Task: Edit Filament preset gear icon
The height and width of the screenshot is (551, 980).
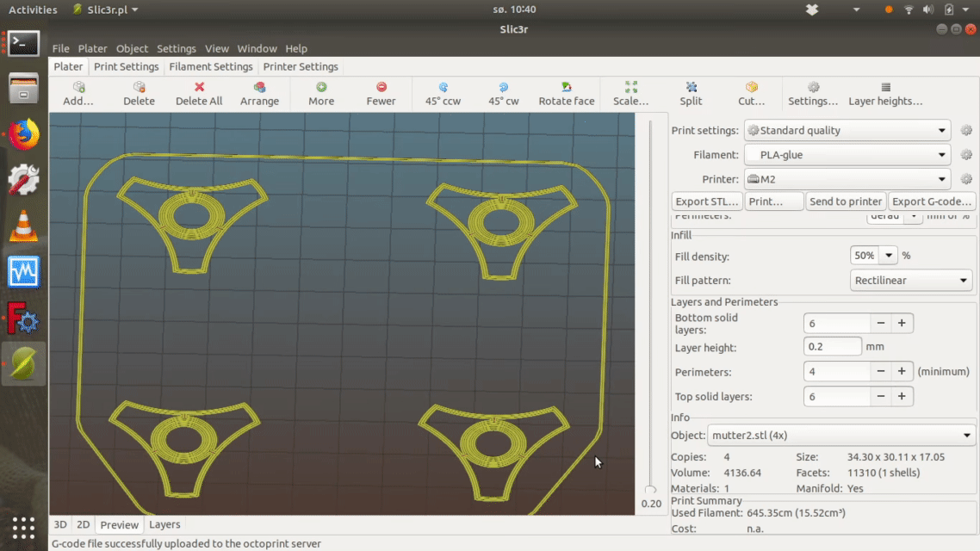Action: (x=966, y=154)
